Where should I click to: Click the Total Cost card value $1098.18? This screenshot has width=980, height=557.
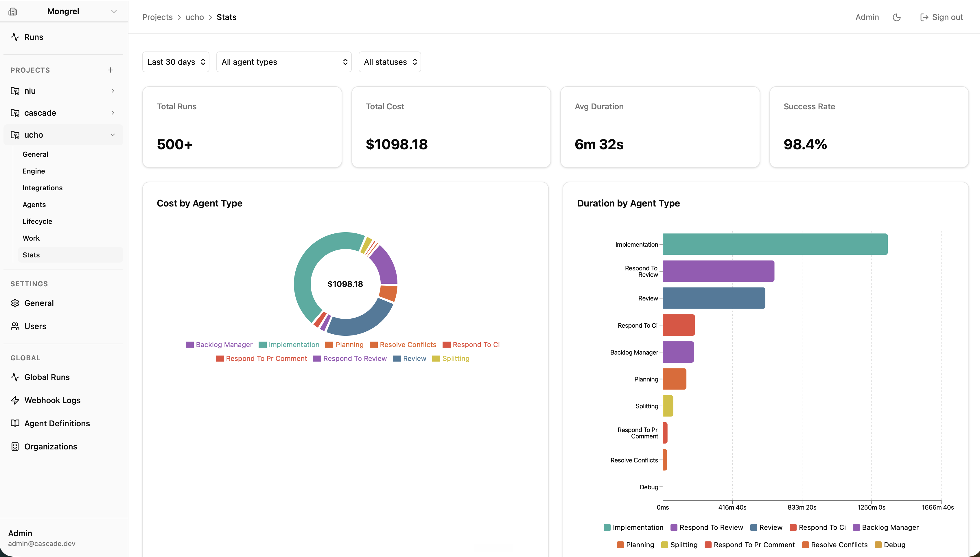click(397, 145)
